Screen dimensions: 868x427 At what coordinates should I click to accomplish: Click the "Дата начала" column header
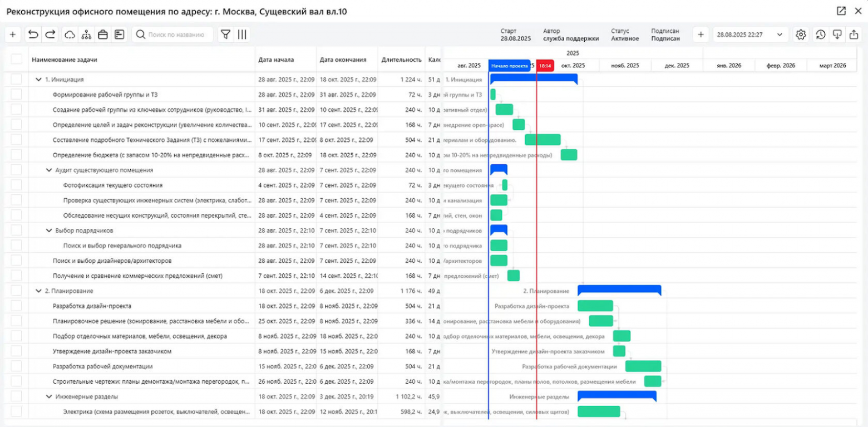pos(276,60)
